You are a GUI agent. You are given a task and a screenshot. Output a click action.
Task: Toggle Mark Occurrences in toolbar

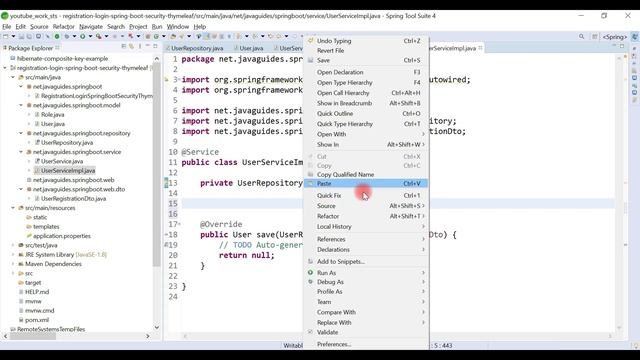coord(207,36)
